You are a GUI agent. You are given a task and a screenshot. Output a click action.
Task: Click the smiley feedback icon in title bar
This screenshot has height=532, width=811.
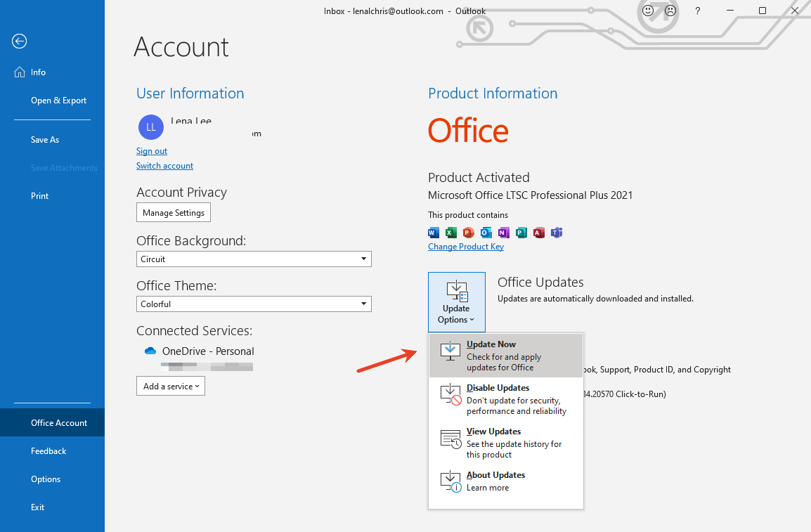(647, 11)
